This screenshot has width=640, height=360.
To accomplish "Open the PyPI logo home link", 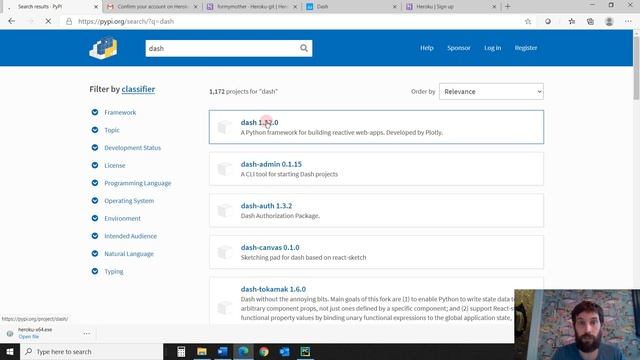I will click(x=103, y=48).
